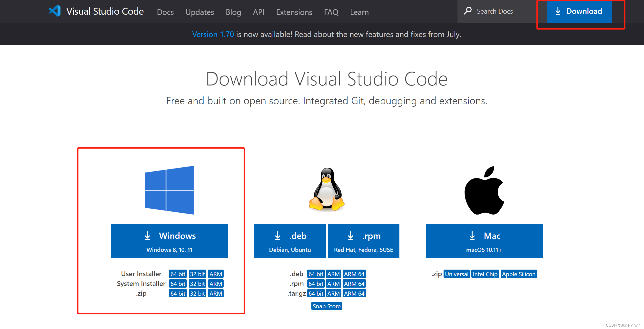Click the Visual Studio Code title text
644x329 pixels.
105,11
